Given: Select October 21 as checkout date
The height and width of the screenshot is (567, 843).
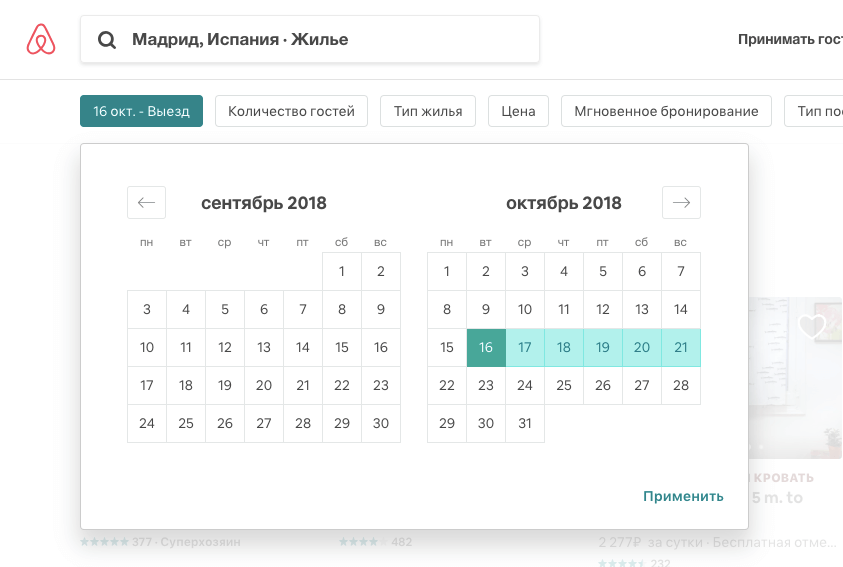Looking at the screenshot, I should 681,348.
